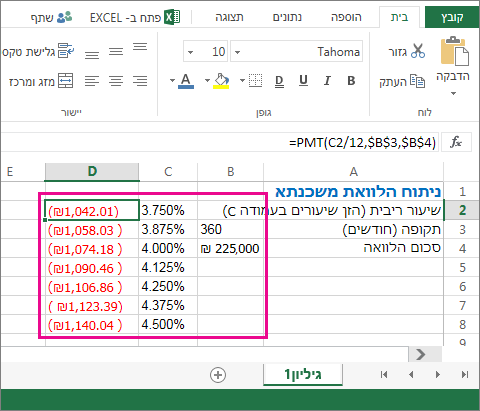Select cell showing 4.500%
The image size is (480, 411).
pos(168,324)
